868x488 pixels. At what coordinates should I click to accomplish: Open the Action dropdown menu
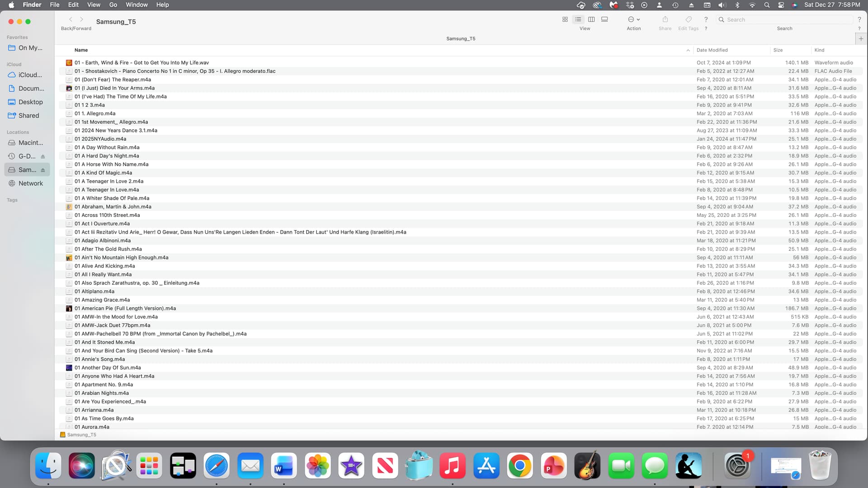click(x=634, y=19)
